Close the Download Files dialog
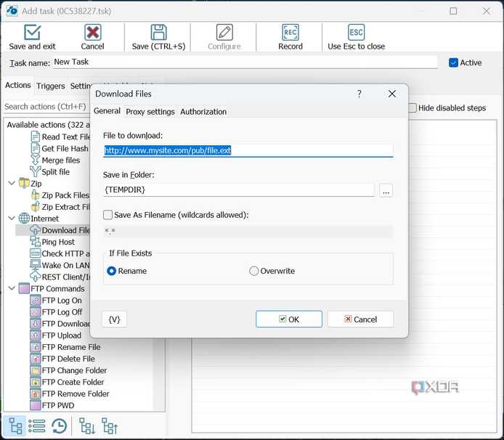 [x=392, y=94]
